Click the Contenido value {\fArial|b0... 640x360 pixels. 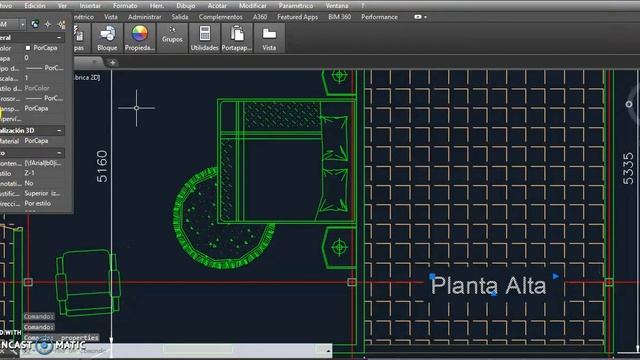(x=44, y=163)
